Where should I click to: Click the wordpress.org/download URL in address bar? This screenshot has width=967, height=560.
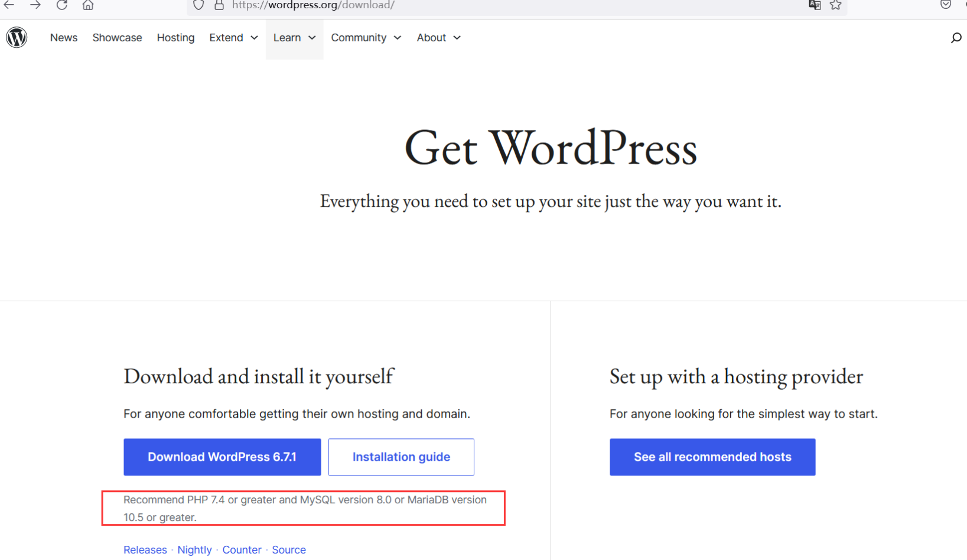pyautogui.click(x=313, y=5)
